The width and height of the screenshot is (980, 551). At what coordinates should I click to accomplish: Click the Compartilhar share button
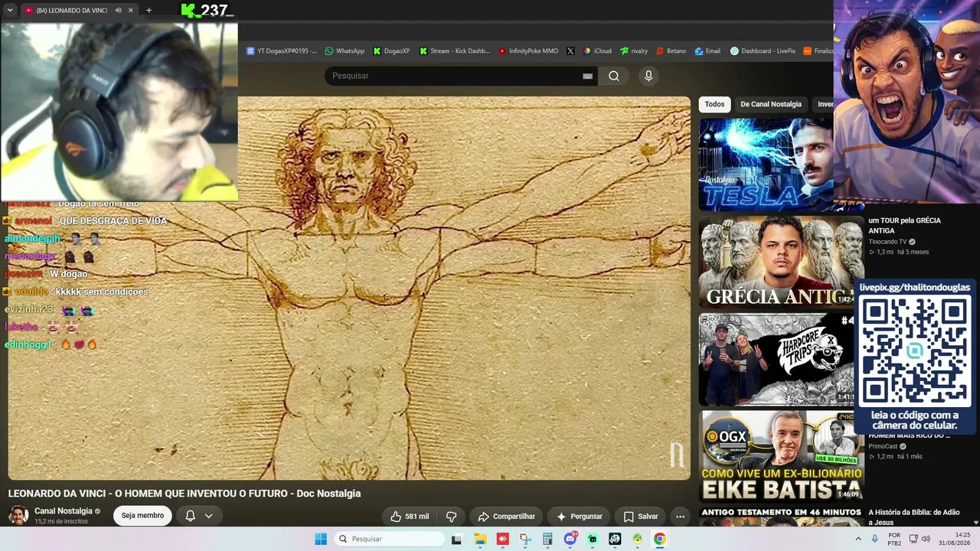[506, 517]
